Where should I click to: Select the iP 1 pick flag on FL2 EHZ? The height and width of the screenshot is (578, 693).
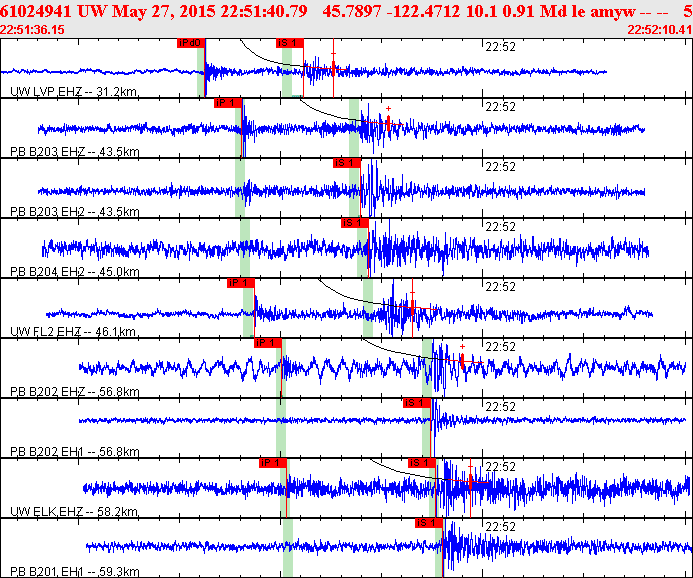coord(241,283)
